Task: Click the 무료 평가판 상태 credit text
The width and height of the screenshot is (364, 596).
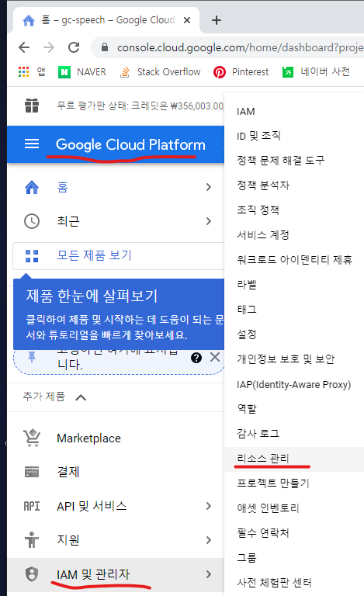Action: [140, 106]
